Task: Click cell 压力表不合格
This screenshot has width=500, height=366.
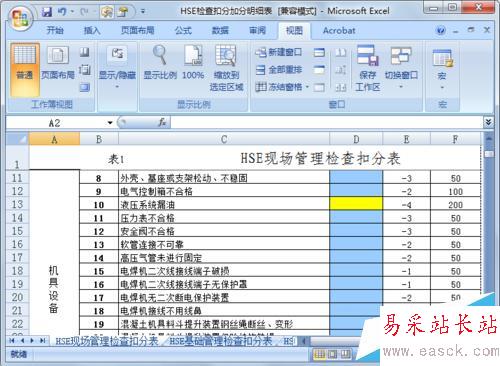Action: pos(224,217)
